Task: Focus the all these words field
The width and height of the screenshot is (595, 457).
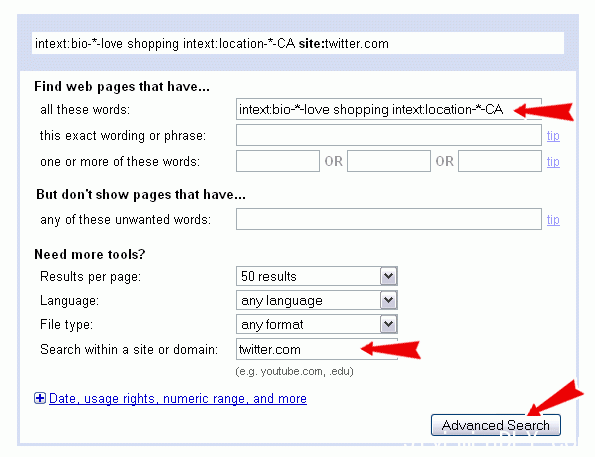Action: (389, 109)
